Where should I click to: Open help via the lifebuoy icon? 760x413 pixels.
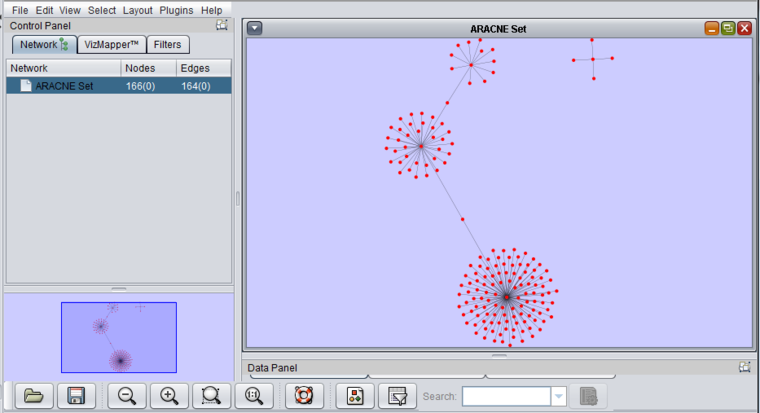[305, 396]
